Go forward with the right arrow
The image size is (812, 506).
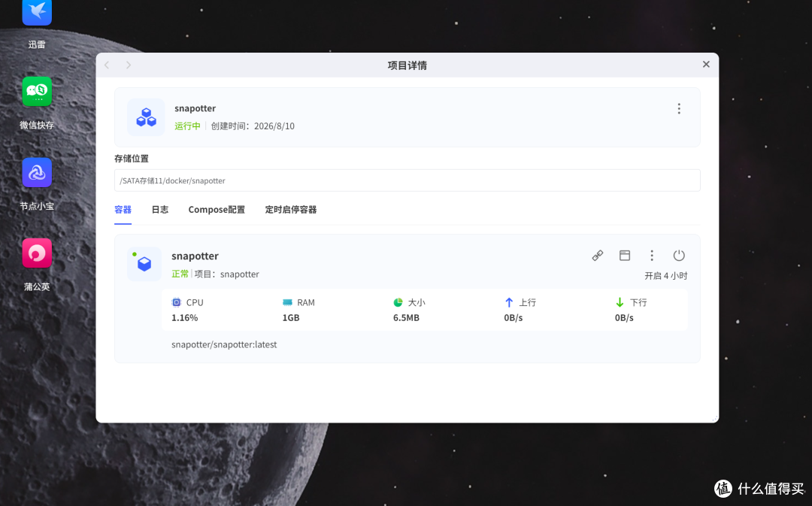pos(129,65)
